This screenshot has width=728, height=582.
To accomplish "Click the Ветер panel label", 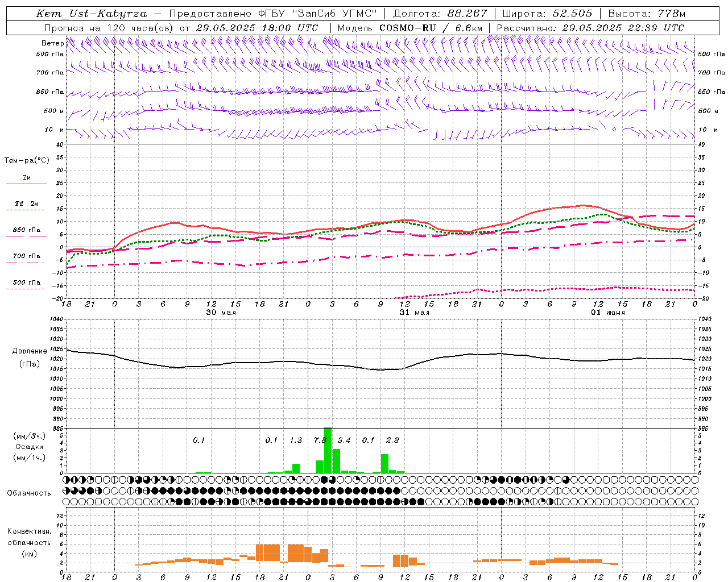I will [x=52, y=43].
